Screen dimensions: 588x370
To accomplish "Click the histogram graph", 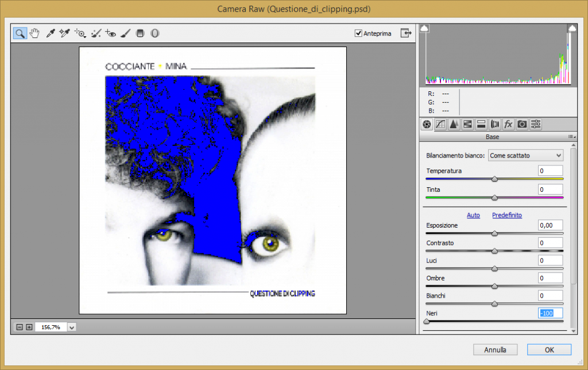I will pyautogui.click(x=498, y=55).
